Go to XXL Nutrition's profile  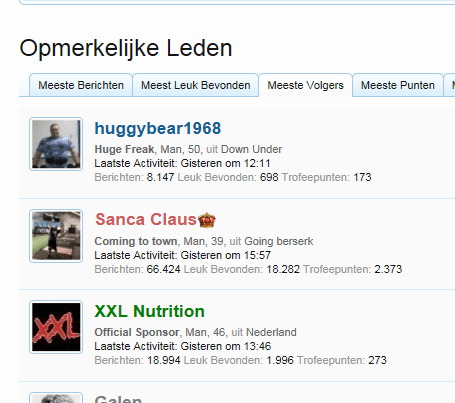coord(150,311)
